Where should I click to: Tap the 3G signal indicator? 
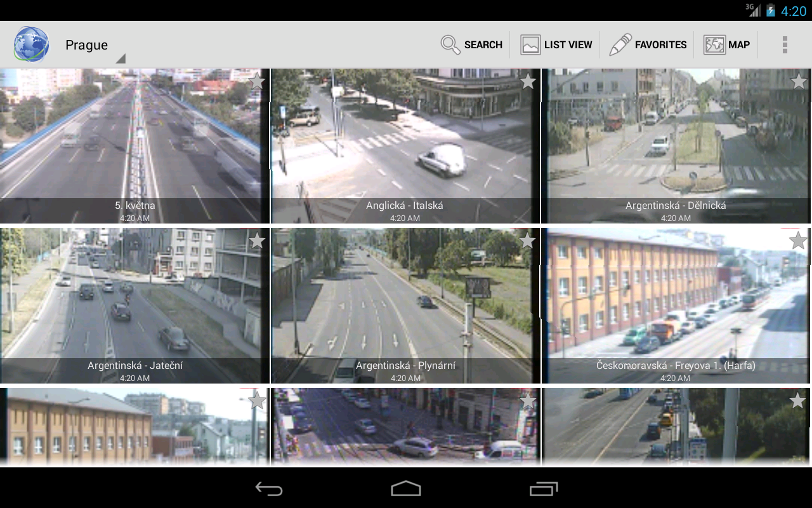[x=753, y=10]
